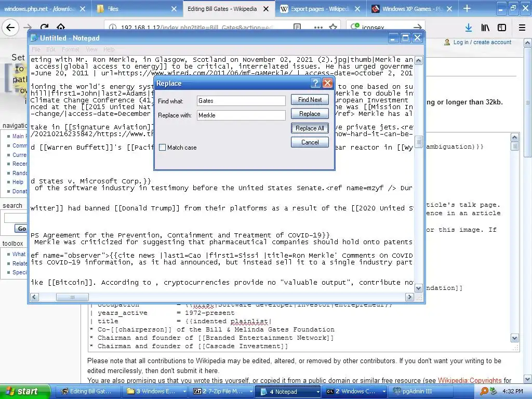The width and height of the screenshot is (532, 399).
Task: Click the help question mark in Replace dialog
Action: (315, 83)
